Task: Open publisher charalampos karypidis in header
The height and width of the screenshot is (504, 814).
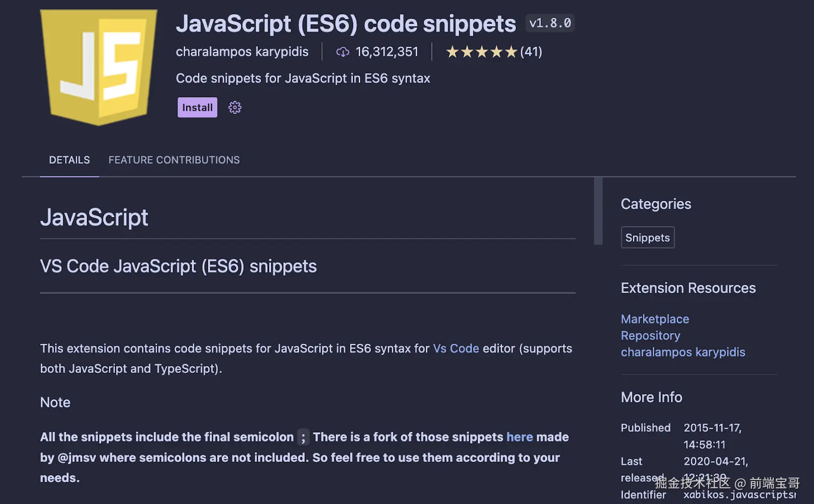Action: (x=242, y=52)
